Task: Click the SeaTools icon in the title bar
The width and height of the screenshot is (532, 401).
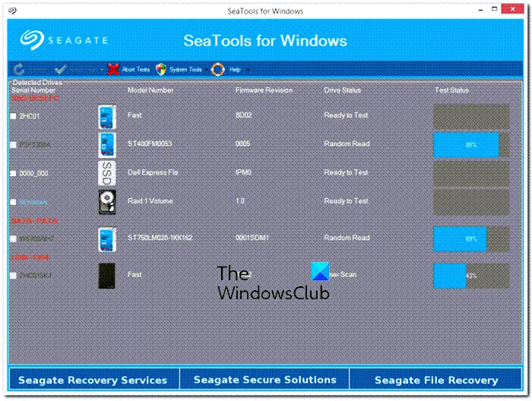Action: pos(12,11)
